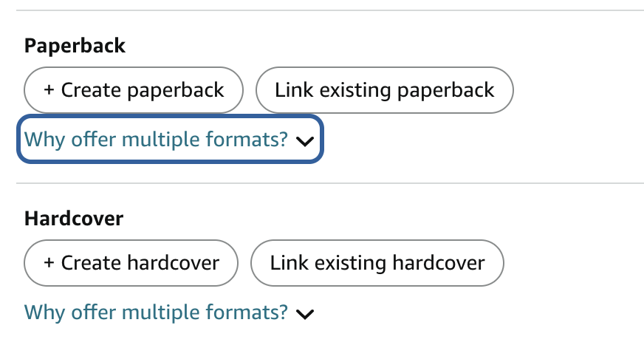Start creating a new hardcover edition
Screen dimensions: 644x362
pos(131,263)
